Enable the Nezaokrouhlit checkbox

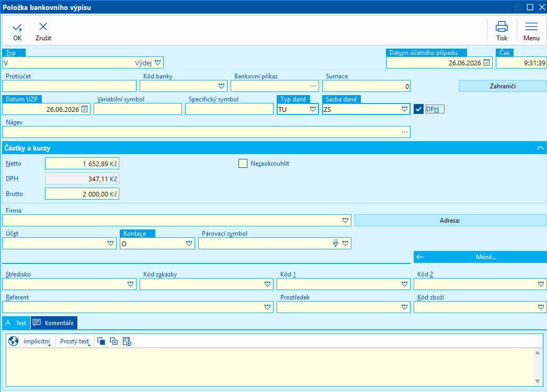click(x=243, y=163)
